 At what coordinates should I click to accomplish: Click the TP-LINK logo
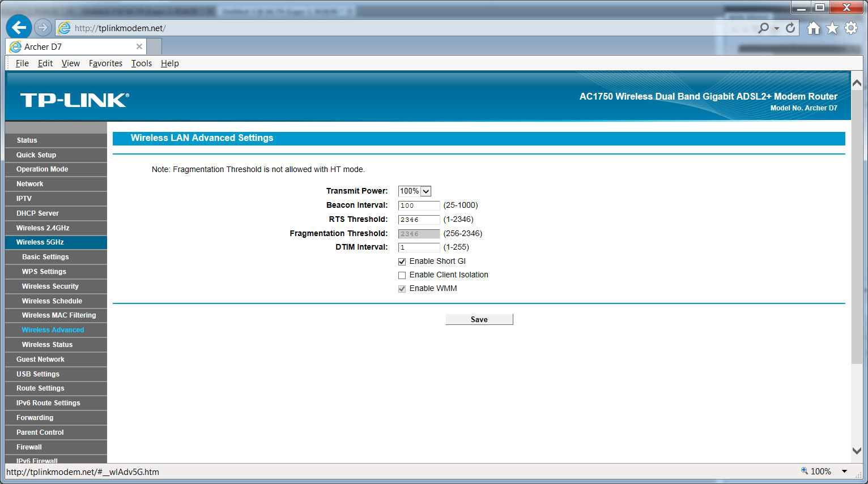[x=75, y=100]
